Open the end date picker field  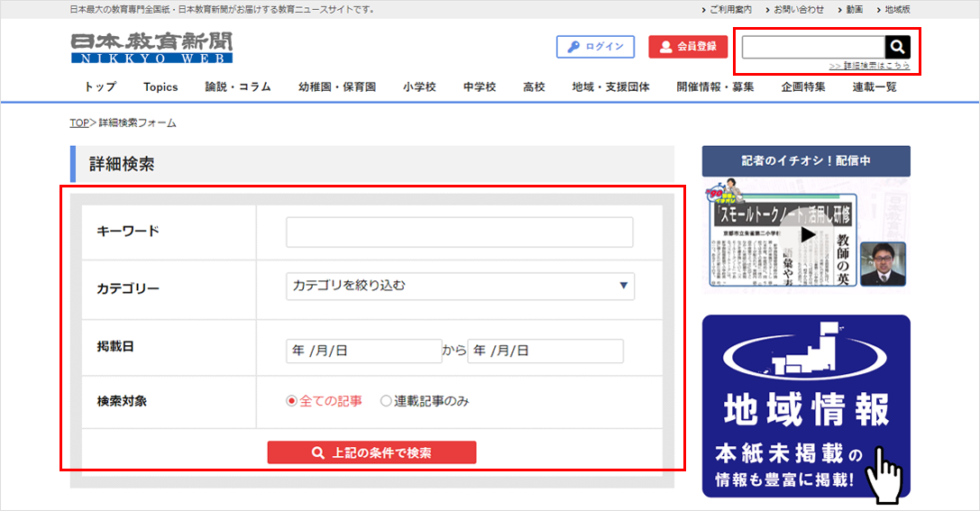[545, 351]
